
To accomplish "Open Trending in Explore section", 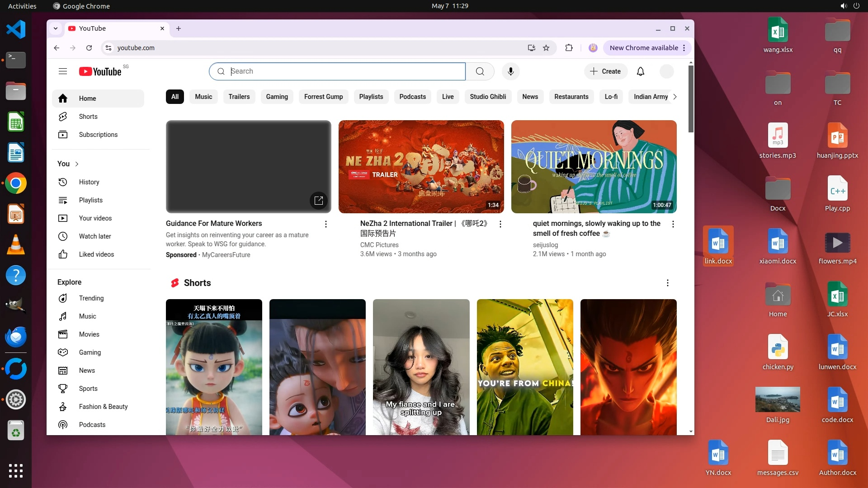I will (91, 298).
